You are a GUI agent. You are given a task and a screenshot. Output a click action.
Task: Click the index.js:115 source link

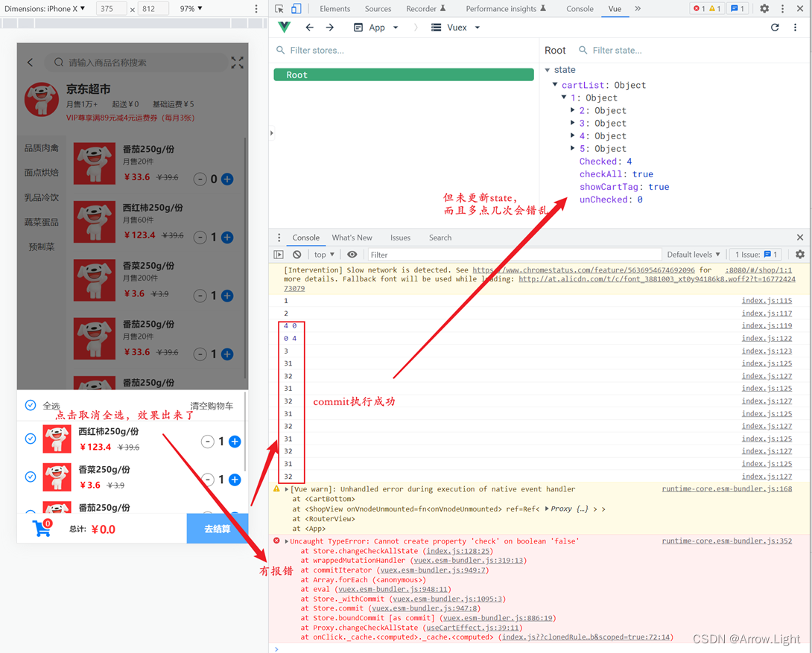(767, 301)
